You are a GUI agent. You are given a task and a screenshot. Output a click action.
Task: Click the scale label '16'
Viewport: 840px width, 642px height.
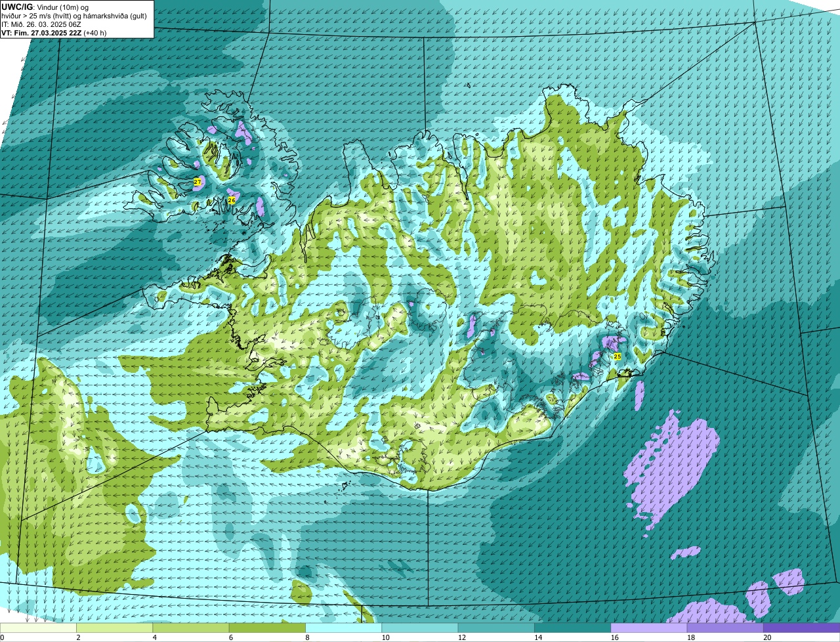click(x=614, y=637)
